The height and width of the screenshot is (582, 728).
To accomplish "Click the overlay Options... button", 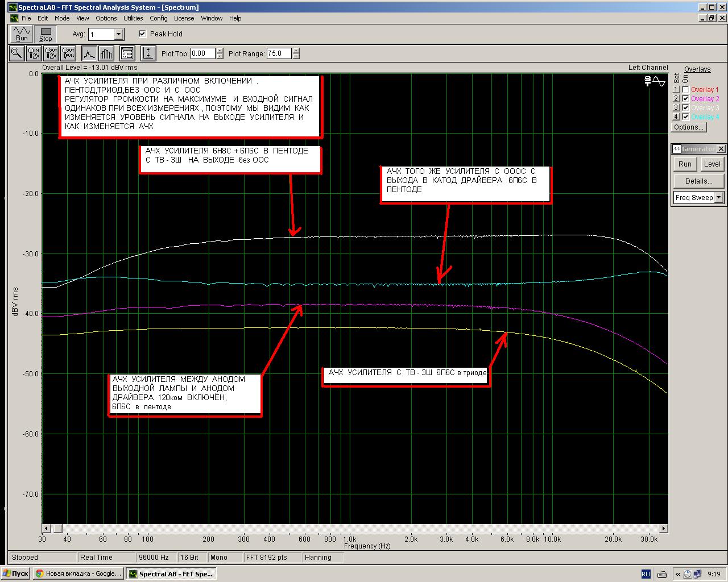I will [689, 127].
